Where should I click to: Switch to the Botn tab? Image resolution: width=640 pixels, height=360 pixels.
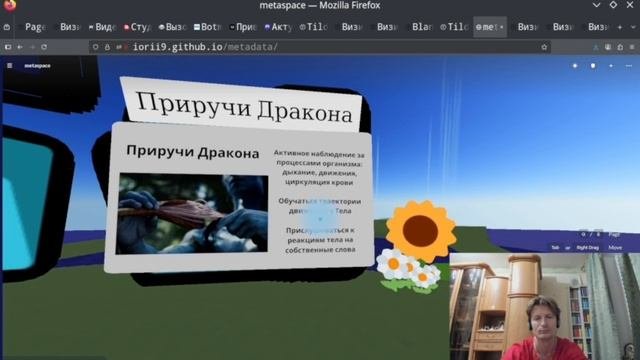click(208, 27)
